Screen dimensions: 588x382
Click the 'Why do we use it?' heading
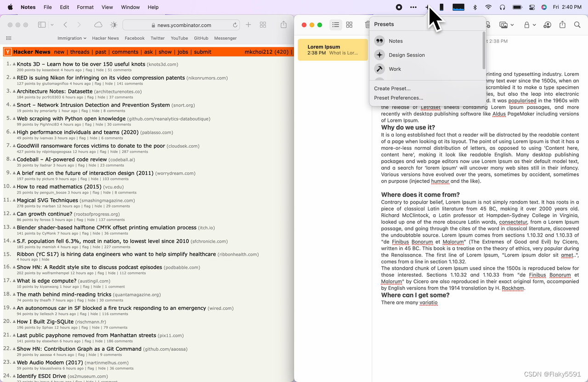pos(408,127)
